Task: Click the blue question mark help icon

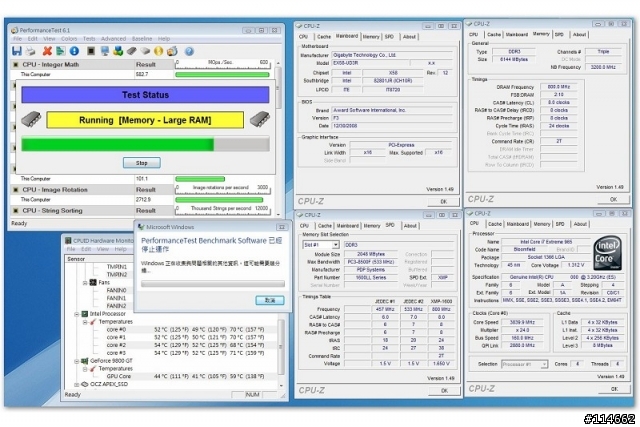Action: [x=189, y=51]
